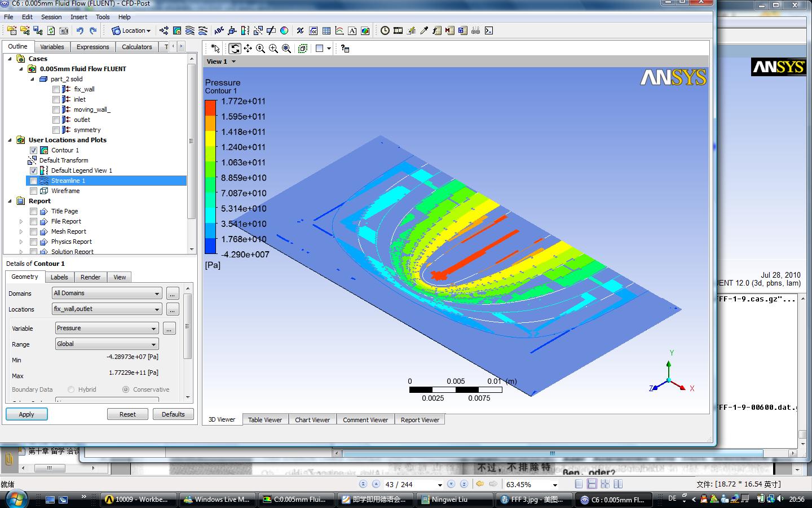Click the 63.45% zoom field in background viewer
This screenshot has width=812, height=508.
pos(531,484)
